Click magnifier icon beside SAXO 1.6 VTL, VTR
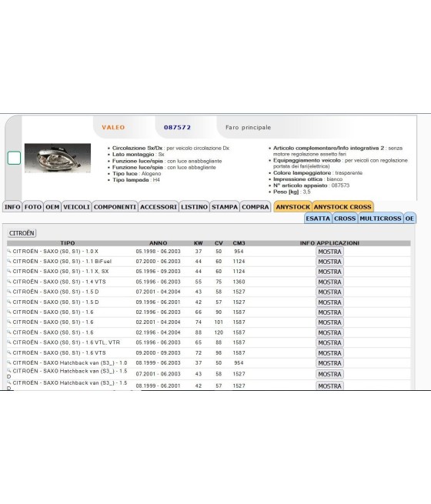The image size is (431, 504). click(x=9, y=342)
